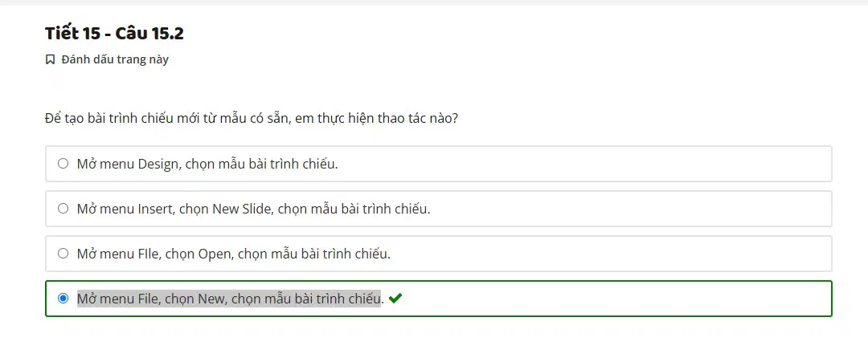Click the question text Để tạo bài trình chiếu mới
868x354 pixels.
tap(252, 118)
